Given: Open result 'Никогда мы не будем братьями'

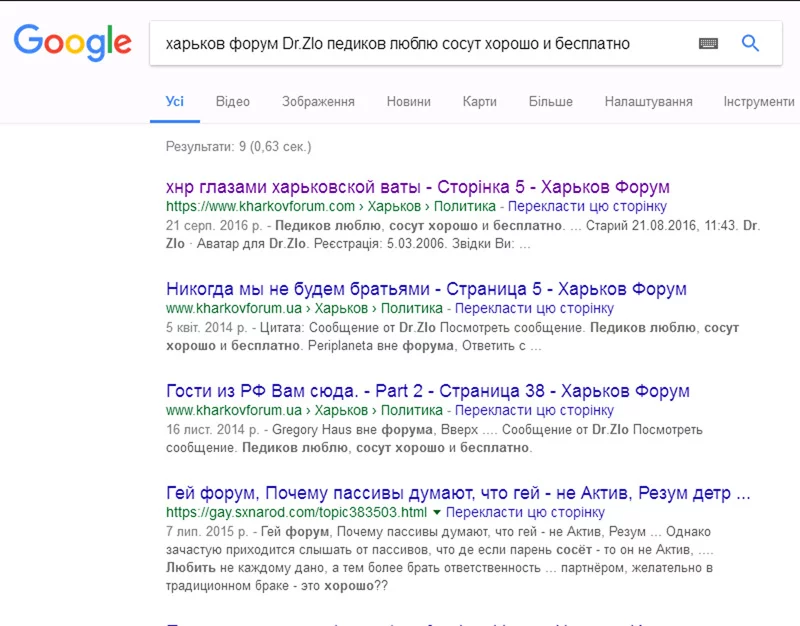Looking at the screenshot, I should click(x=426, y=289).
